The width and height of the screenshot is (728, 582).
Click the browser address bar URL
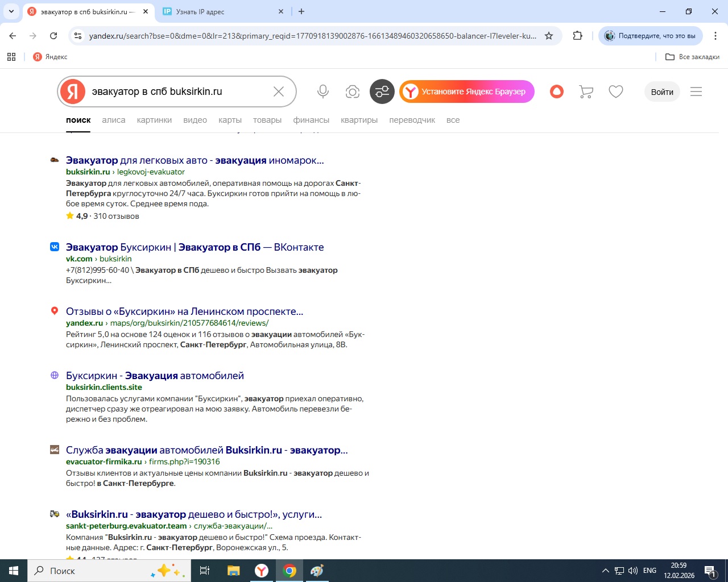click(x=312, y=36)
